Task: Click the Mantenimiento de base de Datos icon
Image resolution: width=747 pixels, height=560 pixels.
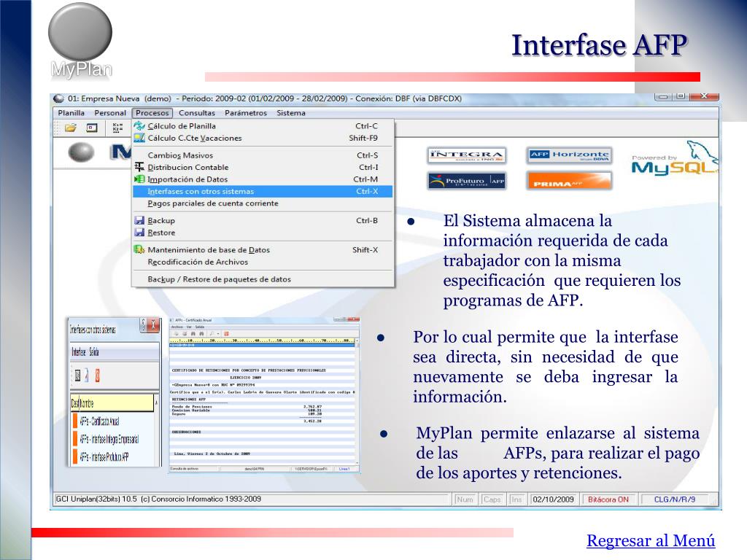Action: (x=139, y=249)
